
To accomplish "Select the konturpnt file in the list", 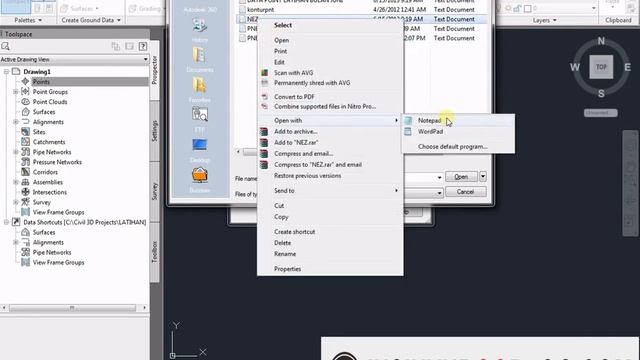I will pyautogui.click(x=260, y=9).
